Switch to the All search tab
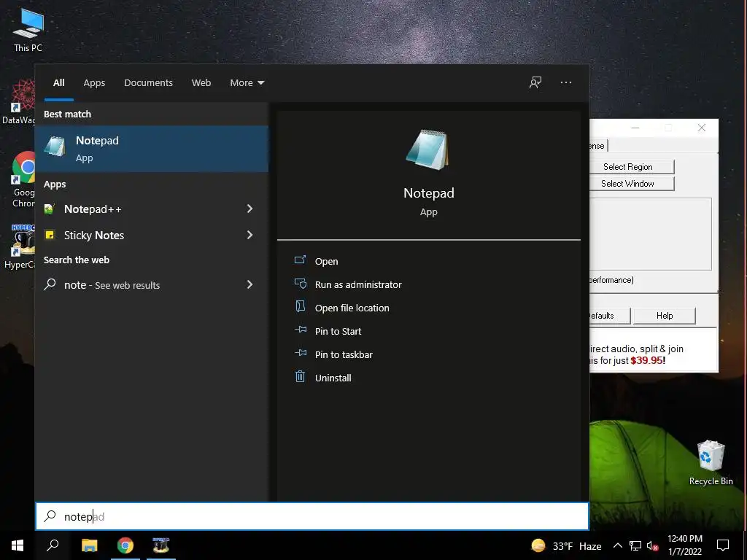Image resolution: width=747 pixels, height=560 pixels. [58, 83]
